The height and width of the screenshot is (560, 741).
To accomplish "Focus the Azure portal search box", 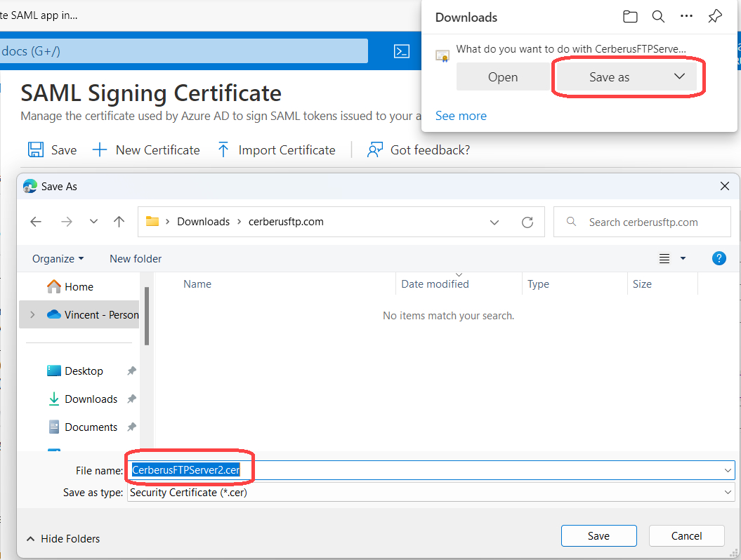I will click(x=183, y=51).
